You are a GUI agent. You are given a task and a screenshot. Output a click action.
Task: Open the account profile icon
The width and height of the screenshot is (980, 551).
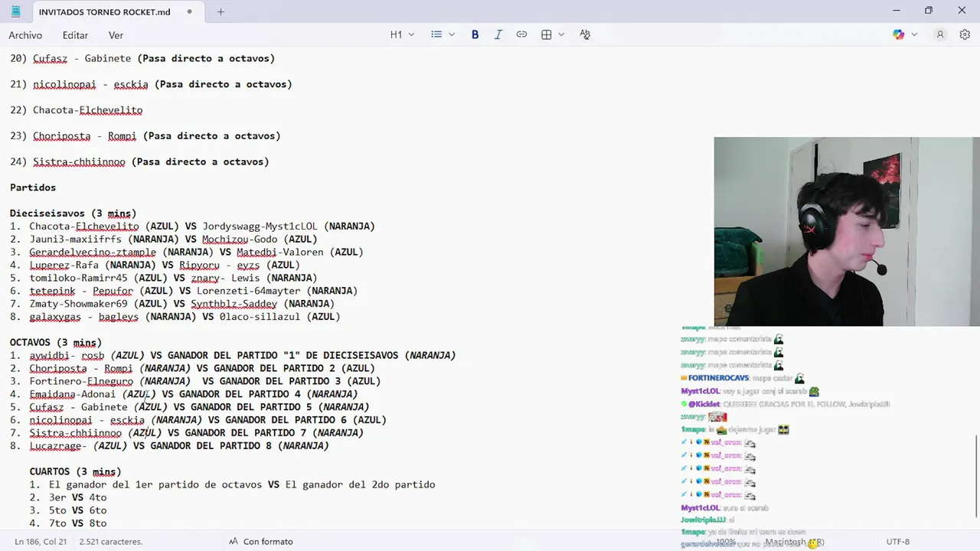(940, 34)
